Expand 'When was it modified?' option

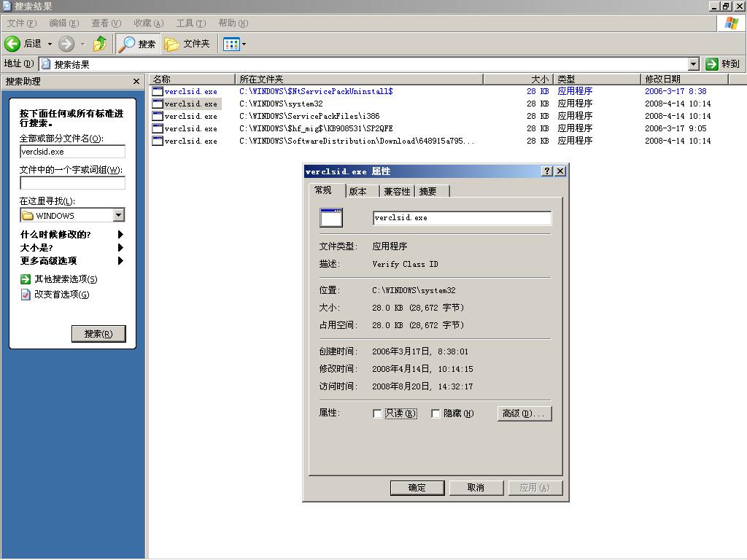pyautogui.click(x=120, y=235)
